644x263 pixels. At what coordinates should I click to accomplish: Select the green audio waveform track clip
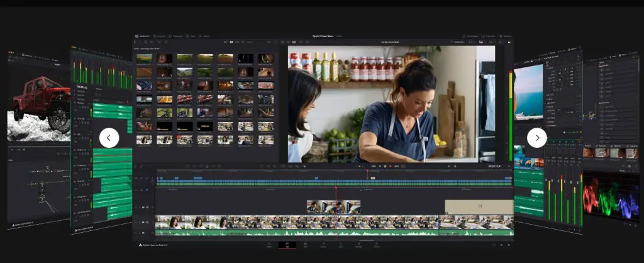(x=334, y=233)
